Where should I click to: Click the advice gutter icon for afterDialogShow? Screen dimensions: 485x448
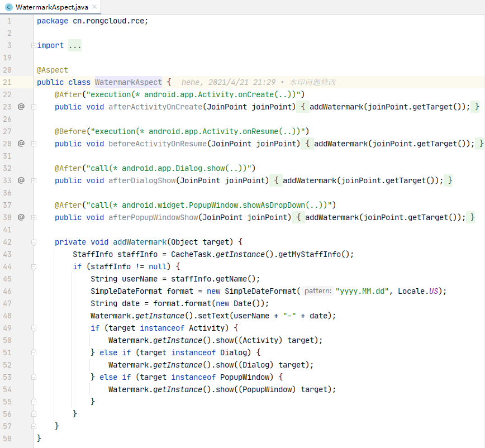[21, 180]
